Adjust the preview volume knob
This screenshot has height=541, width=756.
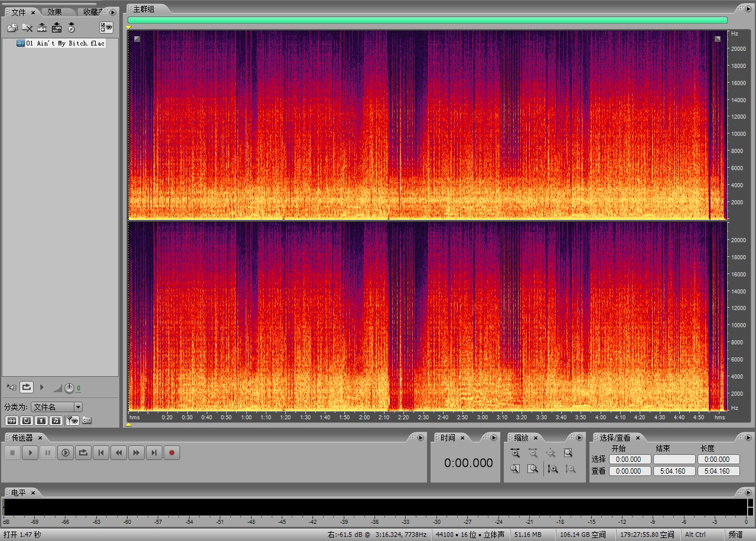pyautogui.click(x=70, y=388)
